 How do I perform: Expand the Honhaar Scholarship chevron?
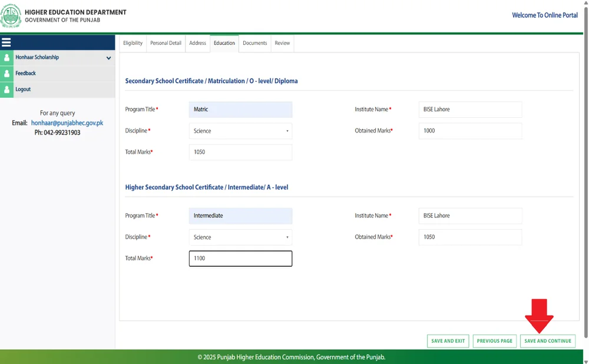click(108, 58)
